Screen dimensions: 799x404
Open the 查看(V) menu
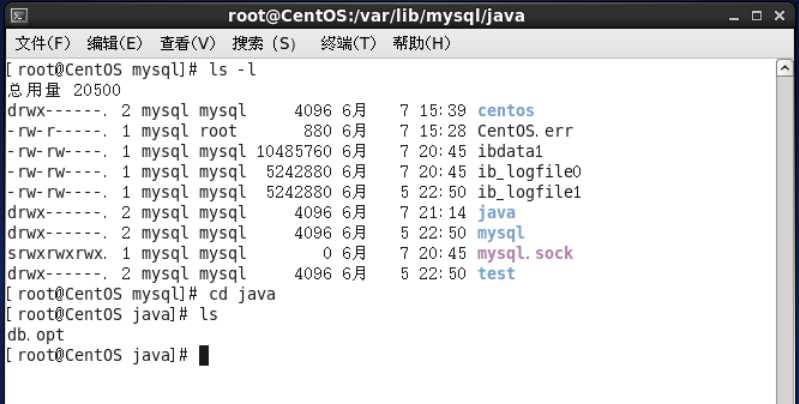(188, 43)
